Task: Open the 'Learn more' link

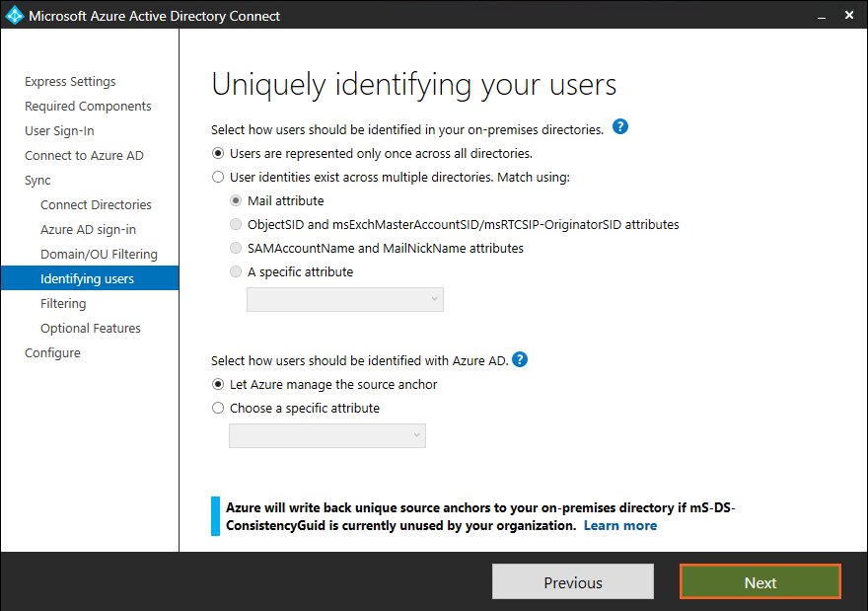Action: pos(619,526)
